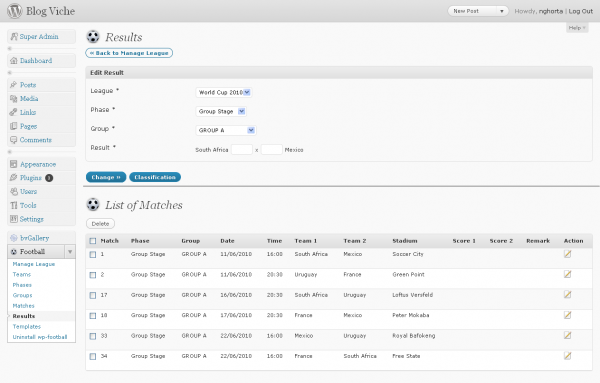The height and width of the screenshot is (383, 600).
Task: Open Teams submenu item
Action: pos(21,274)
